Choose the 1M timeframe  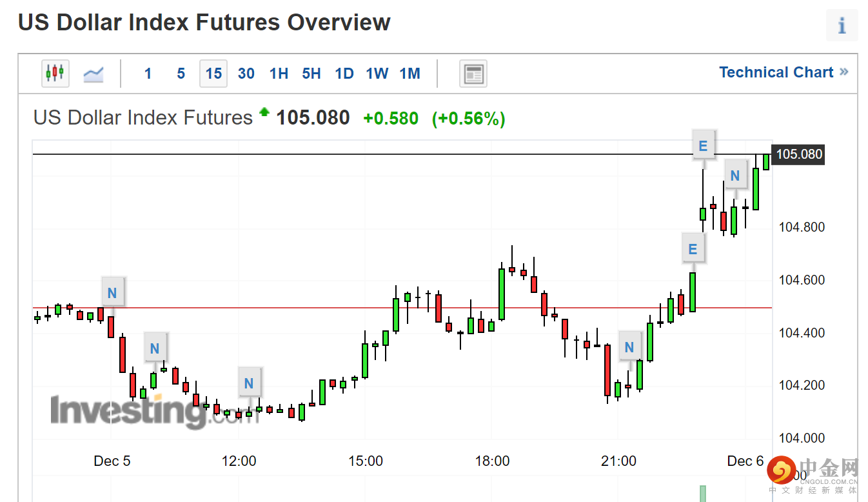[410, 74]
